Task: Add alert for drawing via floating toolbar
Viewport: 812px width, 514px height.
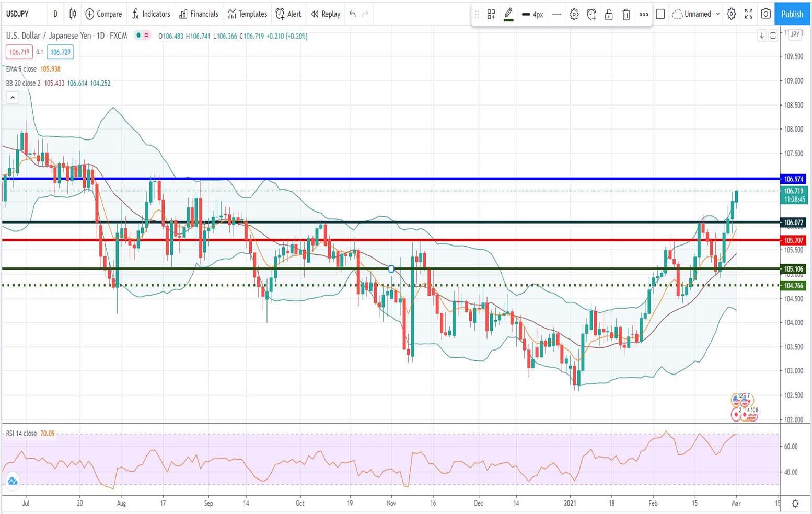Action: pos(591,15)
